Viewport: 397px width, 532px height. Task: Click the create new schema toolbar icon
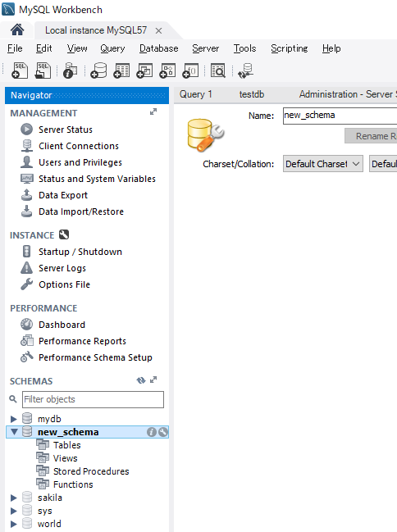[x=98, y=70]
